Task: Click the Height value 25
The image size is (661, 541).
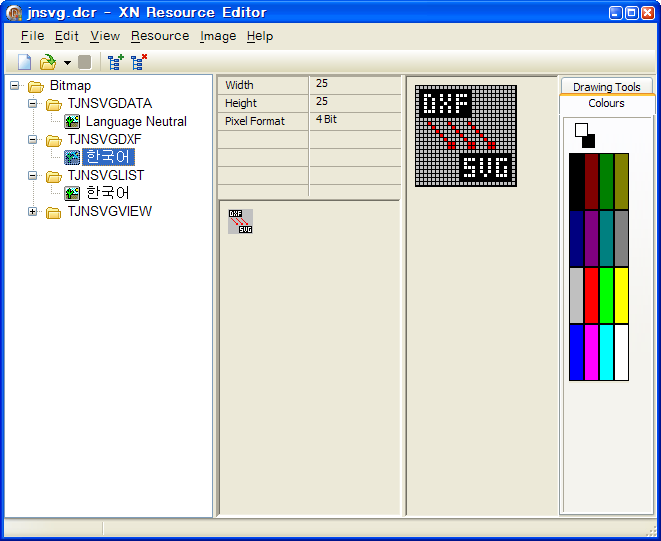Action: [322, 102]
